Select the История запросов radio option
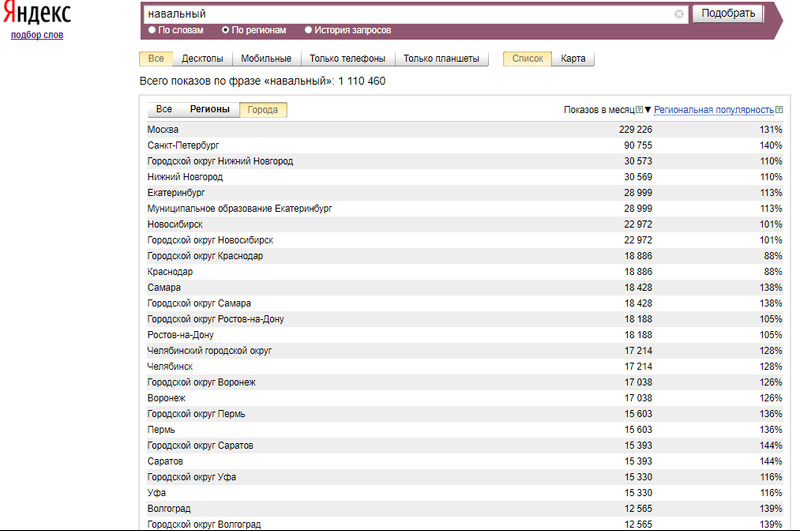Screen dimensions: 800x531 click(x=308, y=30)
